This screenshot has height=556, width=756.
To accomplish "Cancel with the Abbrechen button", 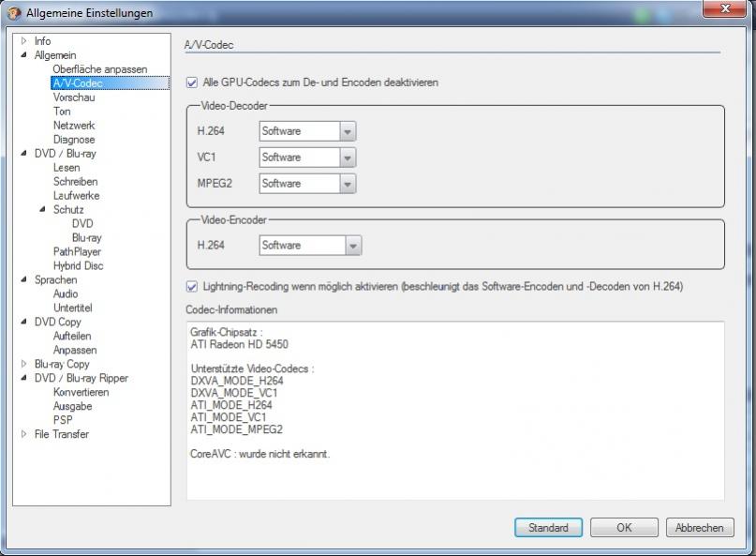I will tap(700, 528).
